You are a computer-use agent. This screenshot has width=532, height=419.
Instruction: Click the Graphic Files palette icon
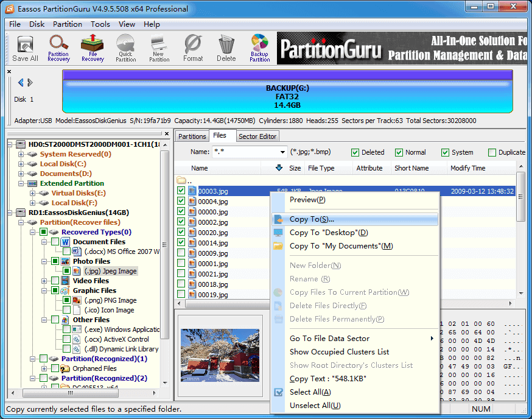[x=65, y=290]
